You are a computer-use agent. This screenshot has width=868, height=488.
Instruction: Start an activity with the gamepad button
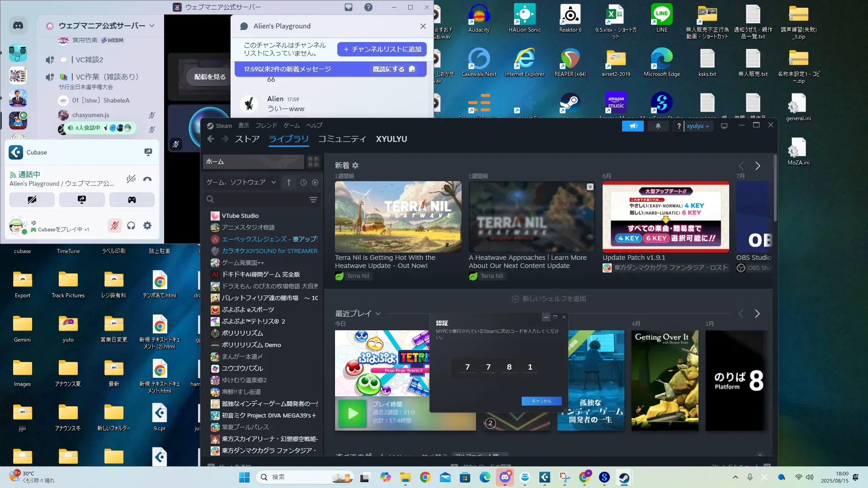click(132, 200)
